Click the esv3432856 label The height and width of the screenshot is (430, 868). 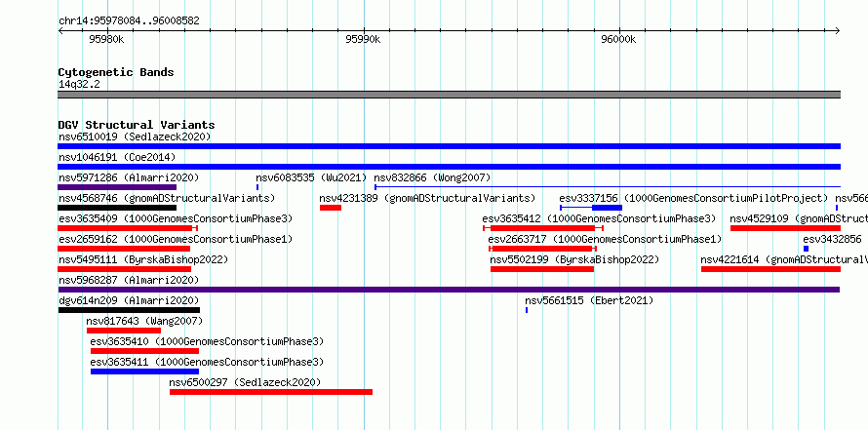tap(833, 239)
